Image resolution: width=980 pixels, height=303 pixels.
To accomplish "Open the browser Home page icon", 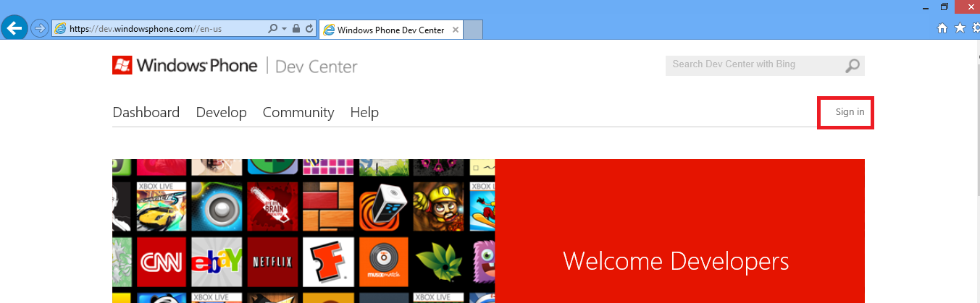I will pyautogui.click(x=942, y=28).
